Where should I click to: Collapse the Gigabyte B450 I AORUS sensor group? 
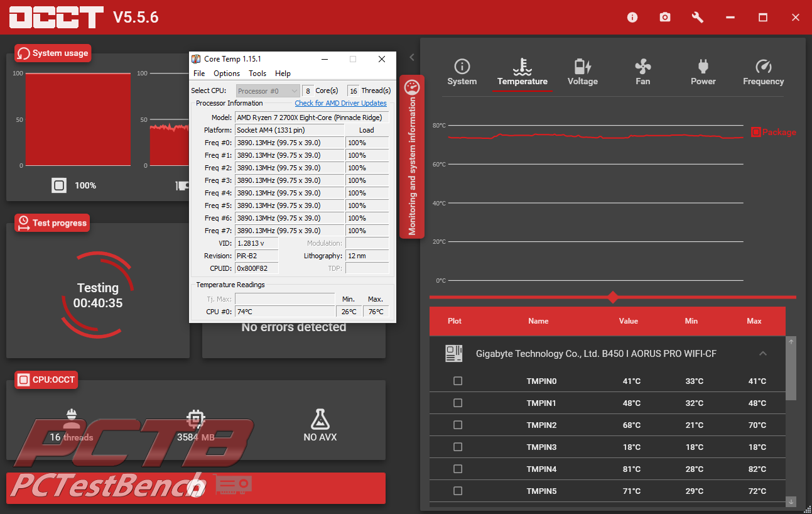pyautogui.click(x=763, y=354)
